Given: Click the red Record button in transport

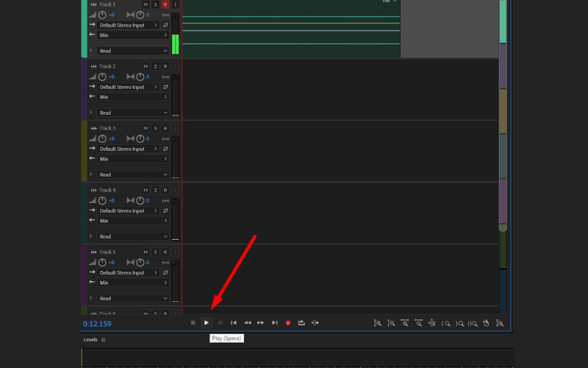Looking at the screenshot, I should click(x=288, y=322).
